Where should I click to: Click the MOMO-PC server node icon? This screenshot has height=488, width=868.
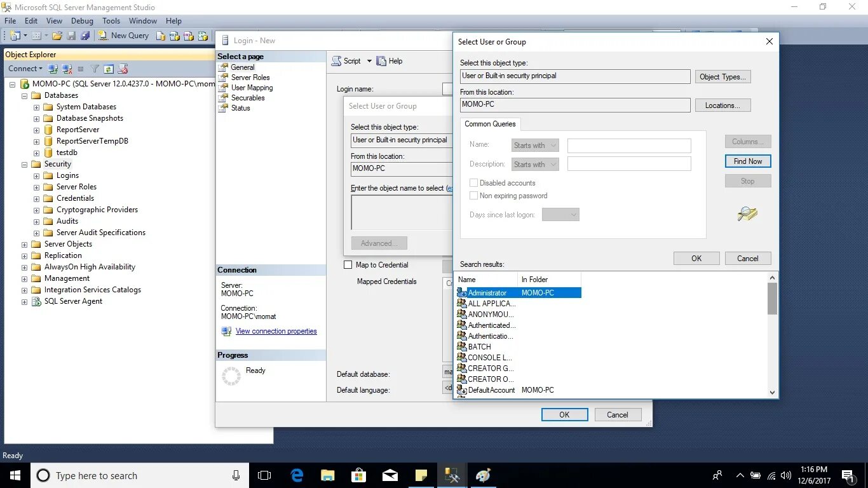coord(25,84)
